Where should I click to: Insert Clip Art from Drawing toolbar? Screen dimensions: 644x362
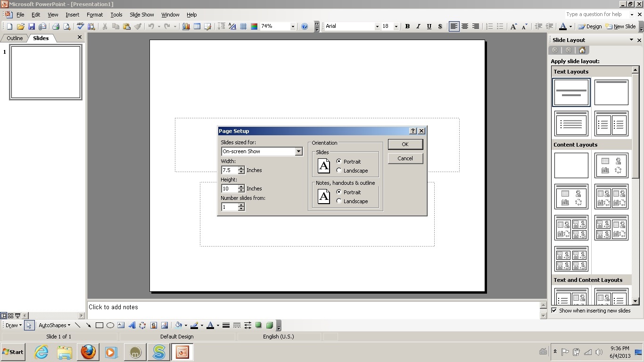(153, 325)
